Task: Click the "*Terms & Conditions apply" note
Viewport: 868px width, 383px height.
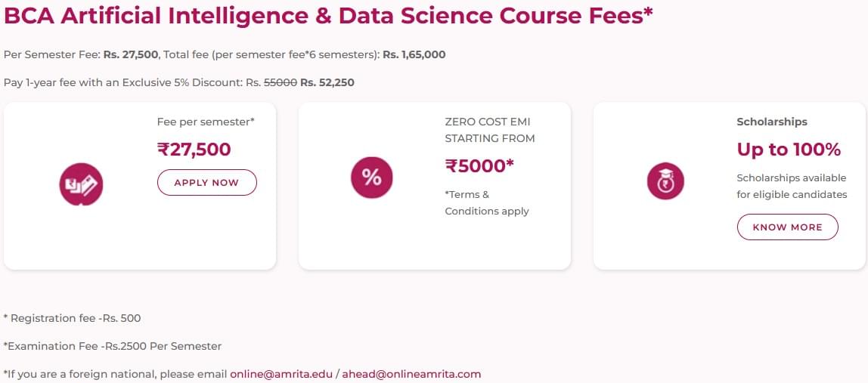Action: point(486,202)
